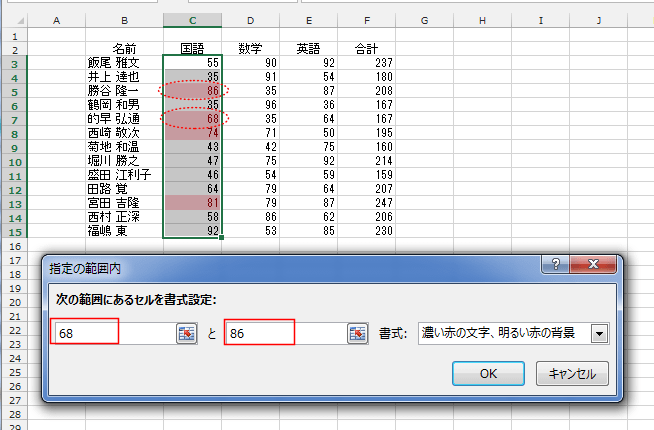The height and width of the screenshot is (430, 654).
Task: Select the name cell 飯尾 雅文
Action: 124,63
